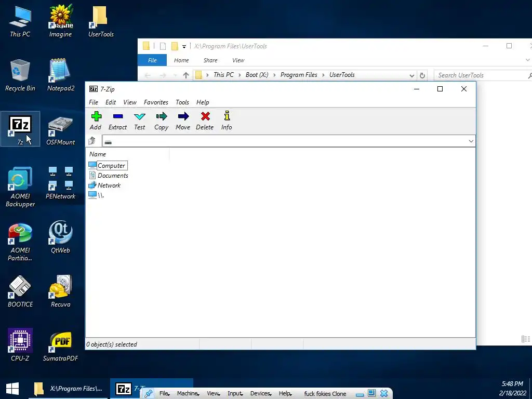Viewport: 532px width, 399px height.
Task: Open Info from the 7-Zip toolbar
Action: pos(227,121)
